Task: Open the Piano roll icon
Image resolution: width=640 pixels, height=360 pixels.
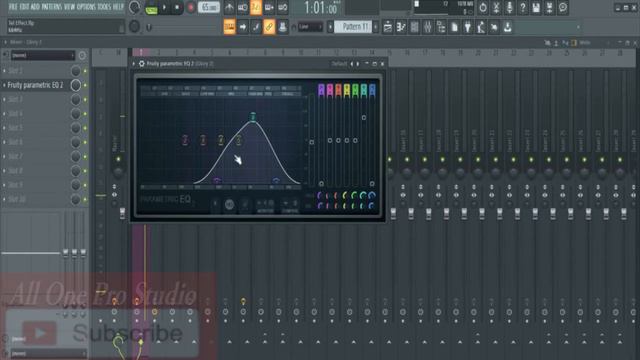Action: 401,27
